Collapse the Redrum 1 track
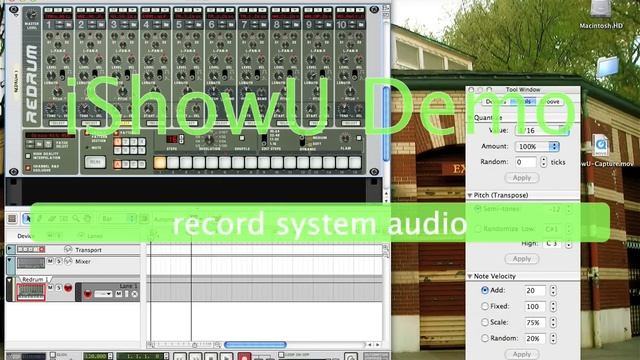640x360 pixels. 10,281
